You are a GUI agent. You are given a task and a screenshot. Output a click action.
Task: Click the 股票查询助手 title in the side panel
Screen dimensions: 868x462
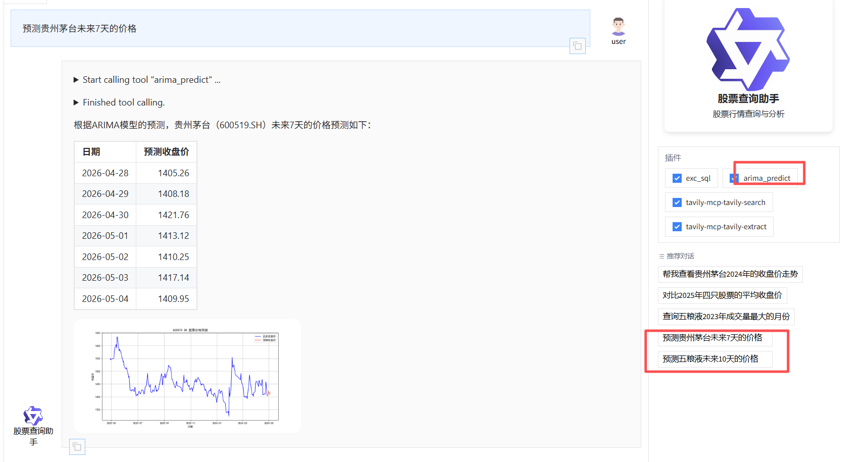(748, 99)
